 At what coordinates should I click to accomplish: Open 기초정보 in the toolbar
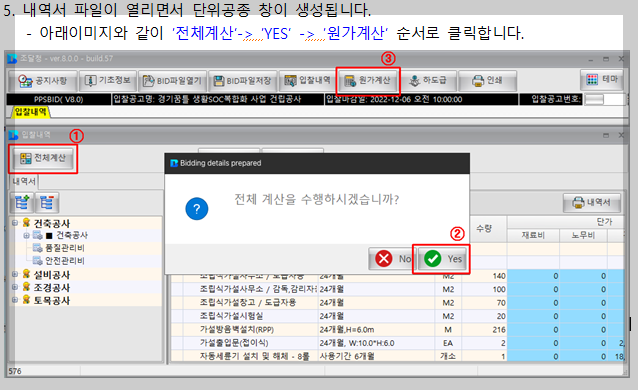pyautogui.click(x=107, y=81)
